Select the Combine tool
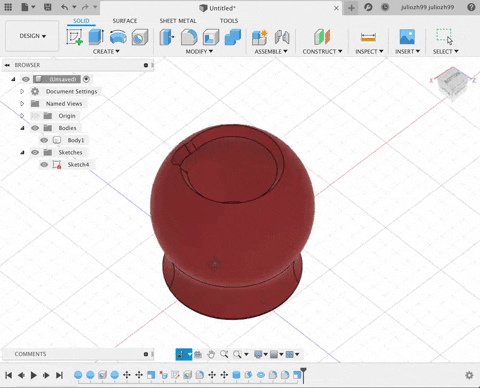This screenshot has height=388, width=480. [233, 37]
